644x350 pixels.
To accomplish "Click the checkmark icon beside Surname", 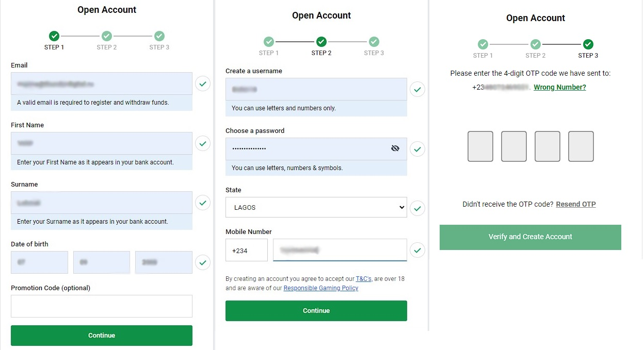I will coord(202,203).
